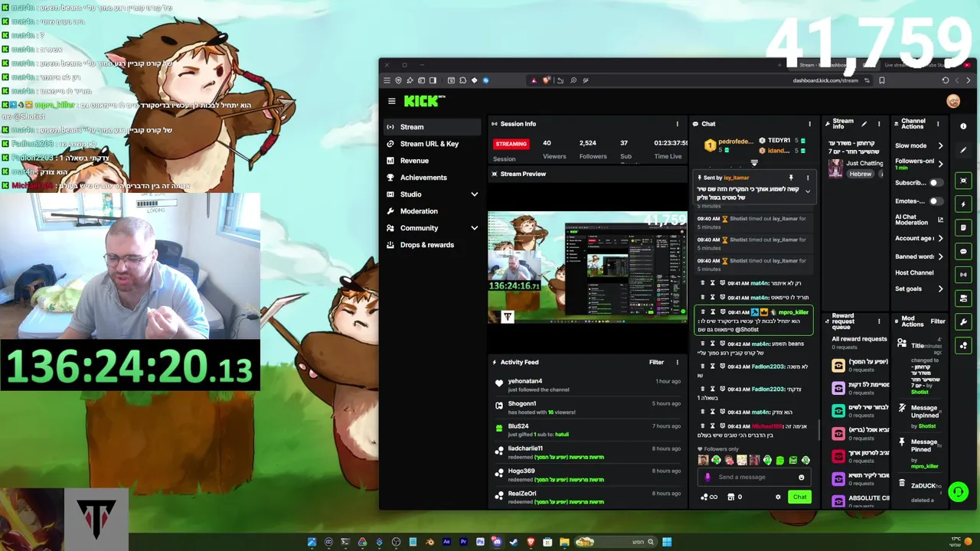Open the emoji picker in chat
The width and height of the screenshot is (980, 551).
coord(802,477)
